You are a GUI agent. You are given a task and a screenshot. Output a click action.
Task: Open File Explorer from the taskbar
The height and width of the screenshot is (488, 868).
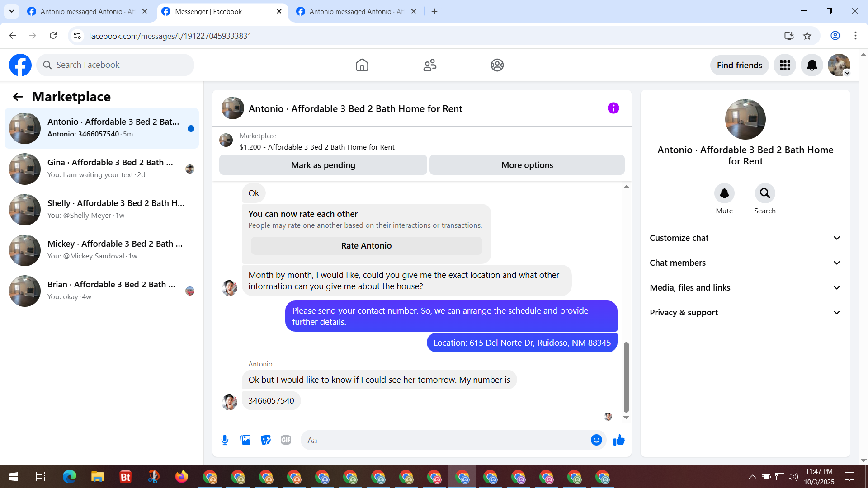point(98,477)
